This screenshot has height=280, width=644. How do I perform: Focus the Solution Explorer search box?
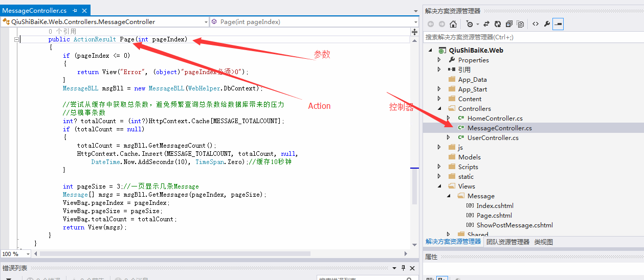[534, 37]
